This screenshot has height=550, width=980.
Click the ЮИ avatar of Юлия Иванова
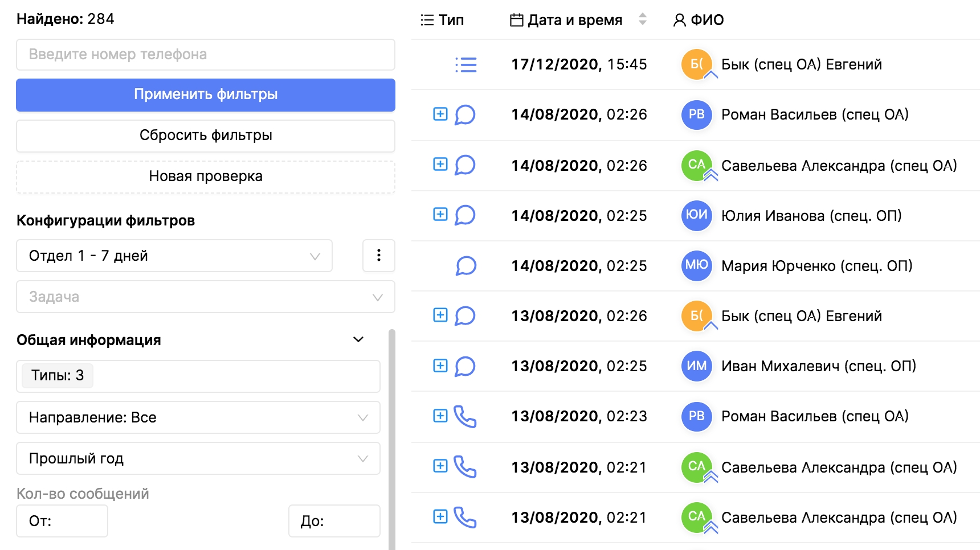pyautogui.click(x=696, y=215)
